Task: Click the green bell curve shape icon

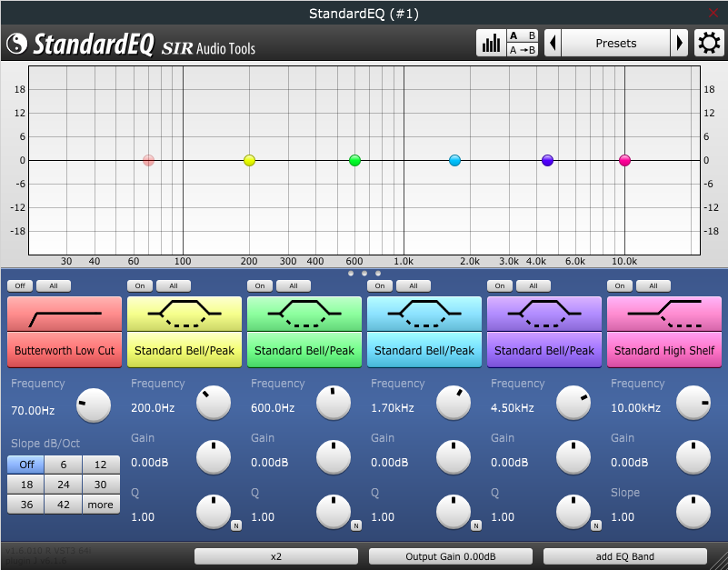Action: 304,315
